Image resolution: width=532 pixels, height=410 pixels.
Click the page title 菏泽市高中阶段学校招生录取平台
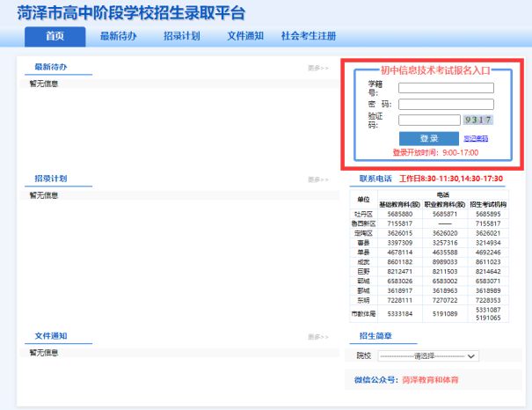coord(131,13)
